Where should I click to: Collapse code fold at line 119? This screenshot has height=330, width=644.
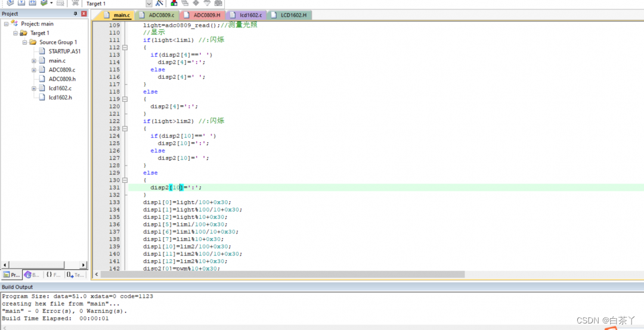[x=125, y=99]
